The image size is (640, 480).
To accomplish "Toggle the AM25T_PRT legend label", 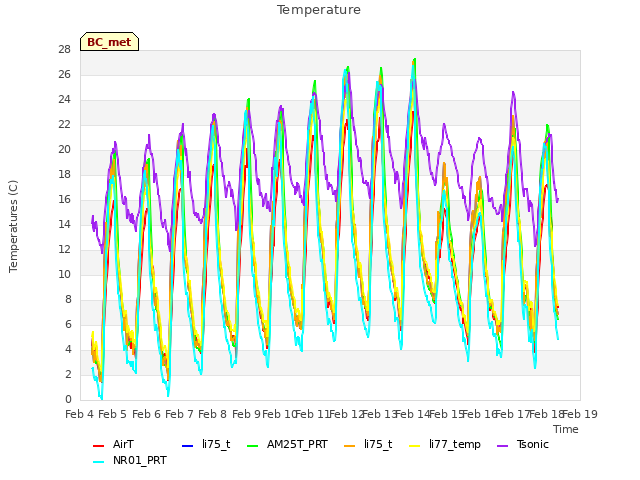I will point(297,444).
